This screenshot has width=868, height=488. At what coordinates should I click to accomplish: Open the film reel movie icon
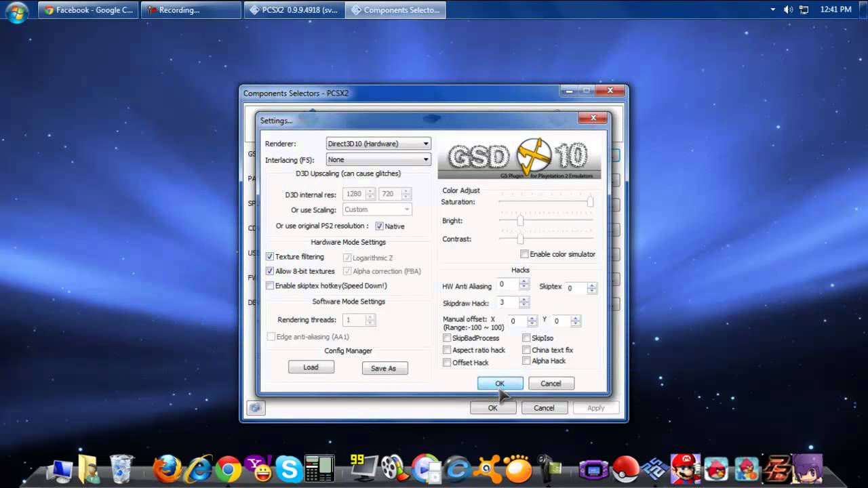click(394, 469)
